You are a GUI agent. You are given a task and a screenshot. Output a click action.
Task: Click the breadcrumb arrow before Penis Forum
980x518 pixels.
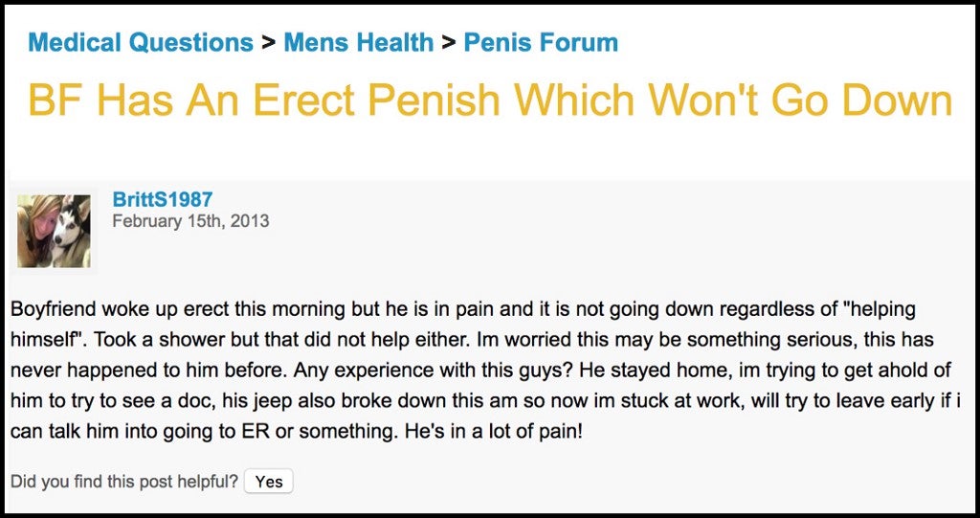(x=449, y=42)
